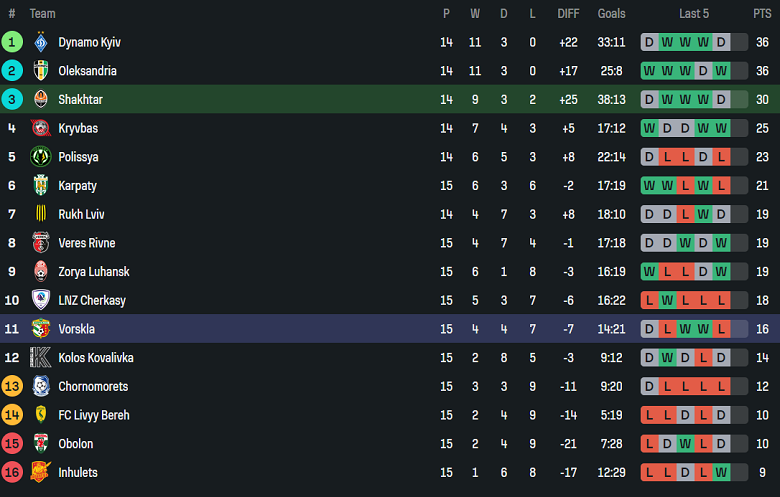Open the LNZ Cherkasy team link

[x=92, y=300]
